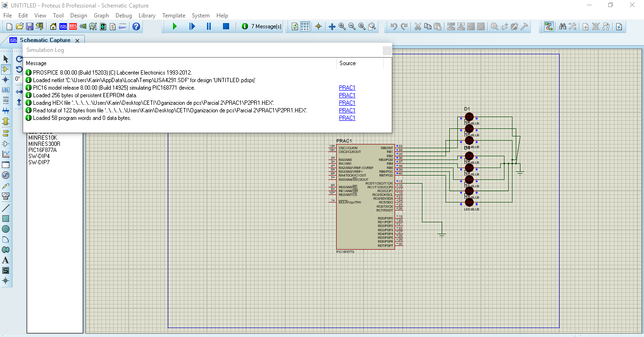
Task: Open the Debug menu
Action: [x=124, y=15]
